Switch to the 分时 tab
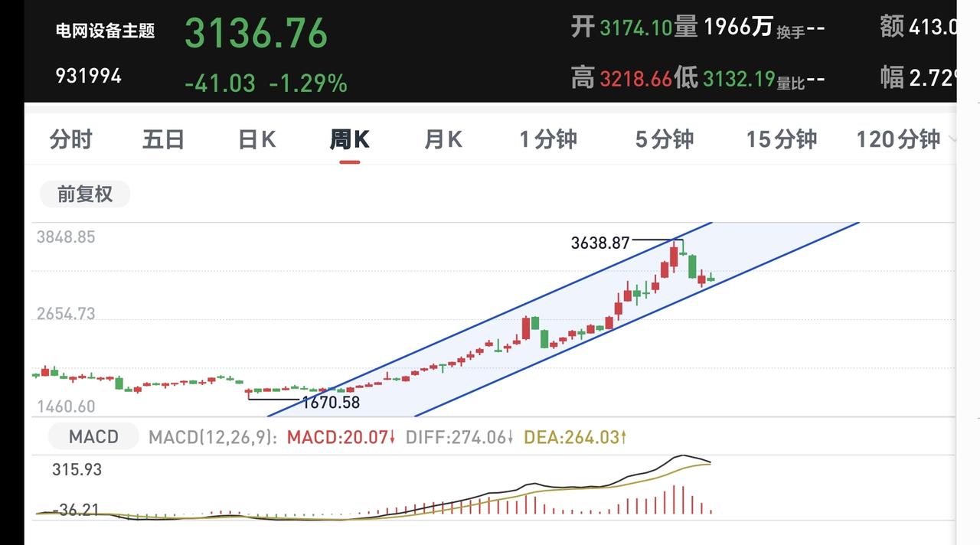The height and width of the screenshot is (545, 980). coord(70,139)
